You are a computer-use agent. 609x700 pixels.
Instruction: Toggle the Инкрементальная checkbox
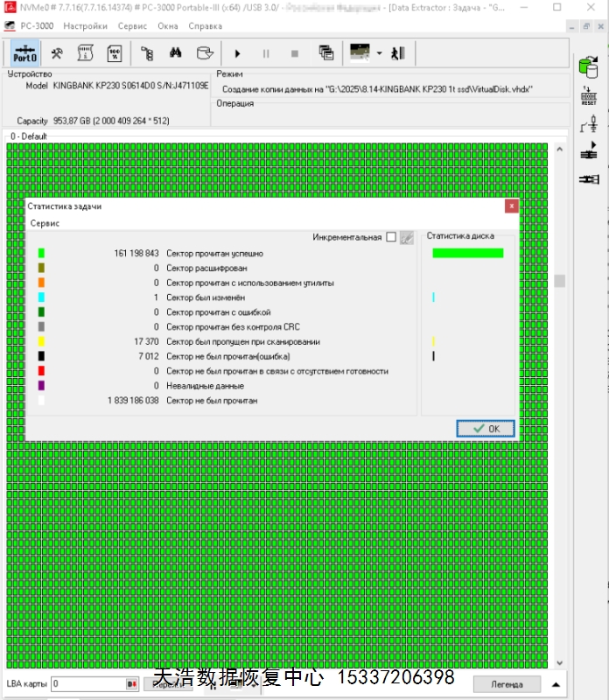(390, 237)
